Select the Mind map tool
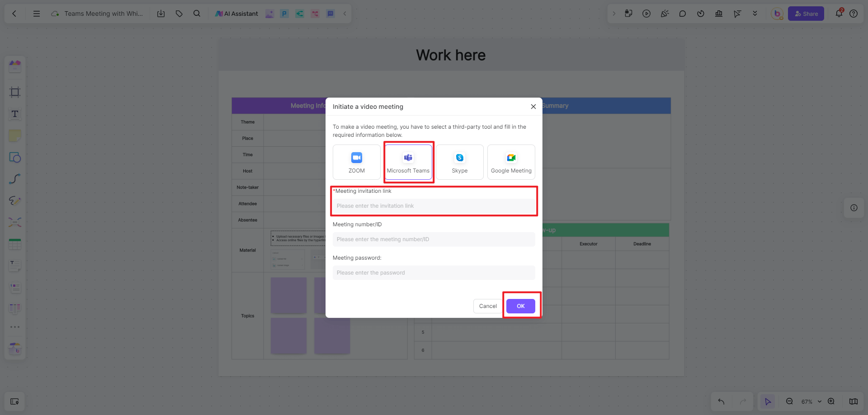The image size is (868, 415). (15, 222)
